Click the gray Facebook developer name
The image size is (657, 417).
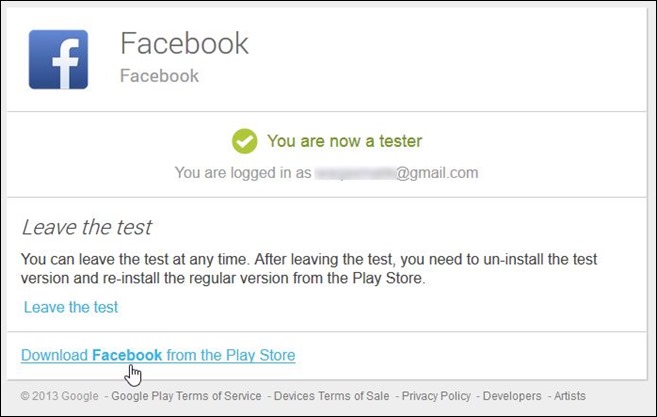point(159,76)
